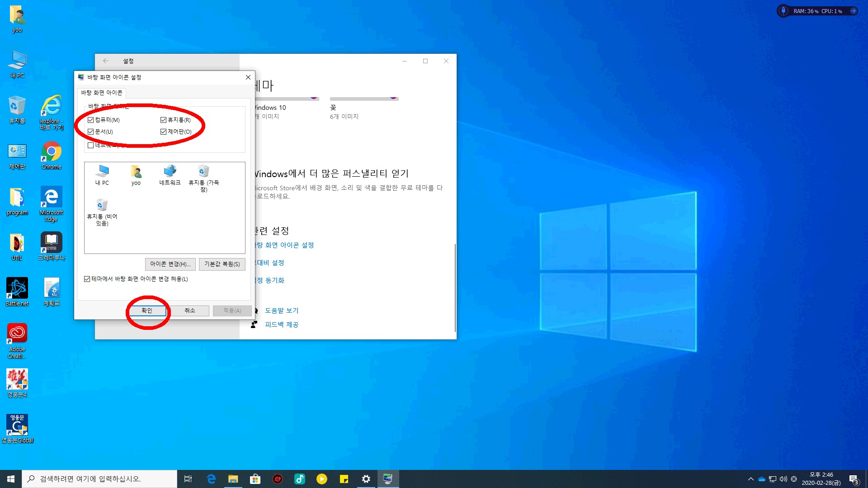Click the 기본값 복원(S) button

pos(222,264)
